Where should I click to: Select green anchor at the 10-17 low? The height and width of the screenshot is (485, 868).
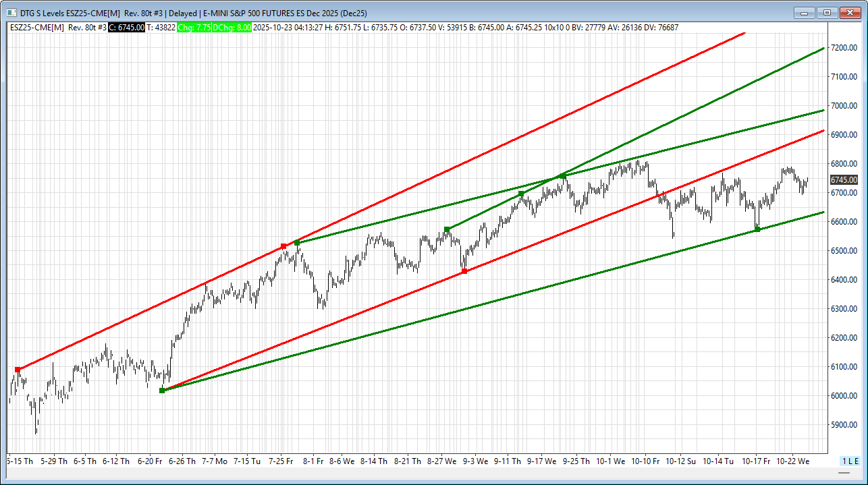click(757, 229)
